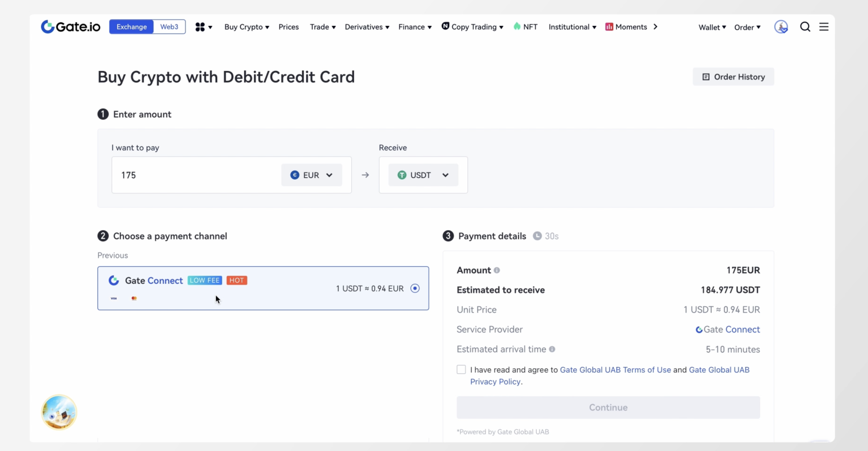The width and height of the screenshot is (868, 451).
Task: Go to the Prices menu item
Action: [x=288, y=27]
